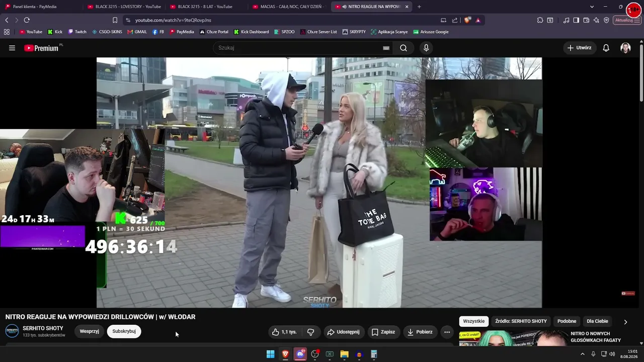Click the Udostępnij share button

(343, 332)
